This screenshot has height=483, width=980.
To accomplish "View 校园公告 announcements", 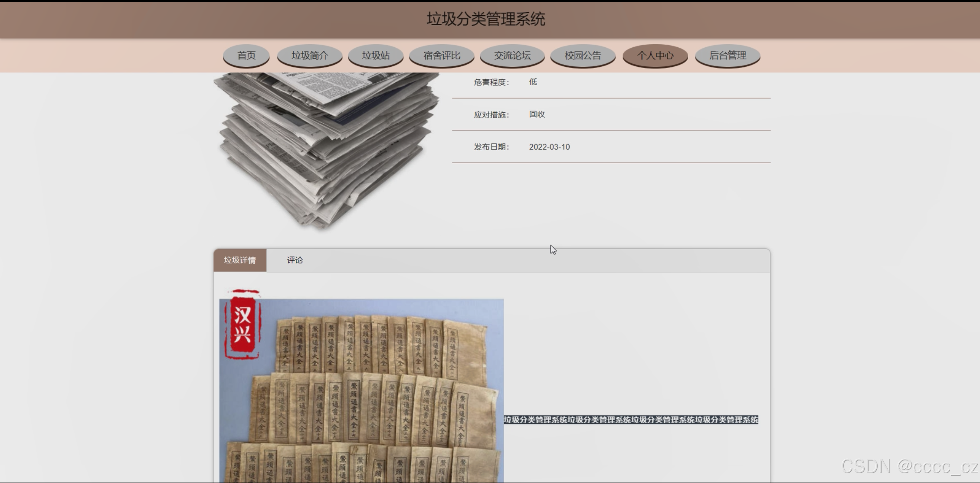I will click(583, 56).
